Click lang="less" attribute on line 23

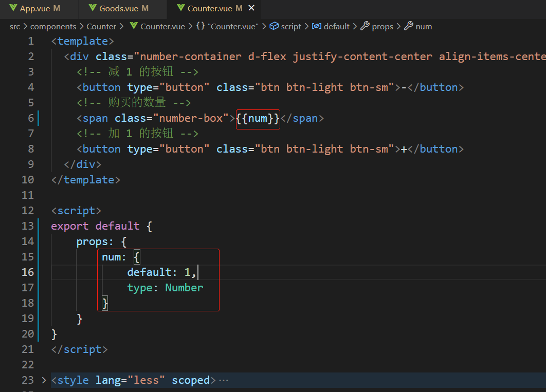coord(130,381)
